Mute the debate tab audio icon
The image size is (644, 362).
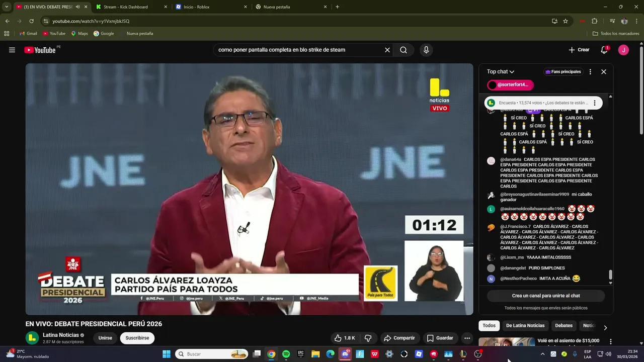tap(77, 7)
